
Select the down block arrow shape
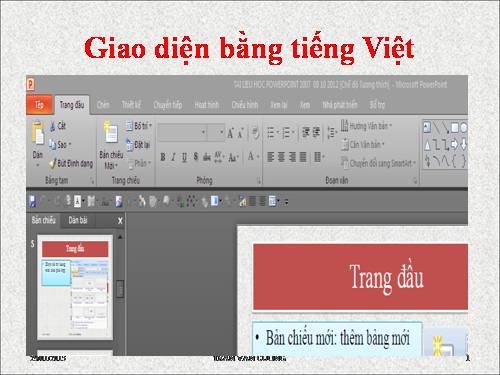(x=464, y=145)
